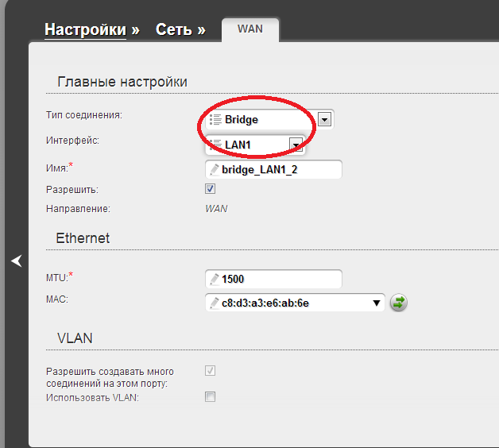Viewport: 499px width, 448px height.
Task: Toggle the Разрешить checkbox
Action: pos(211,189)
